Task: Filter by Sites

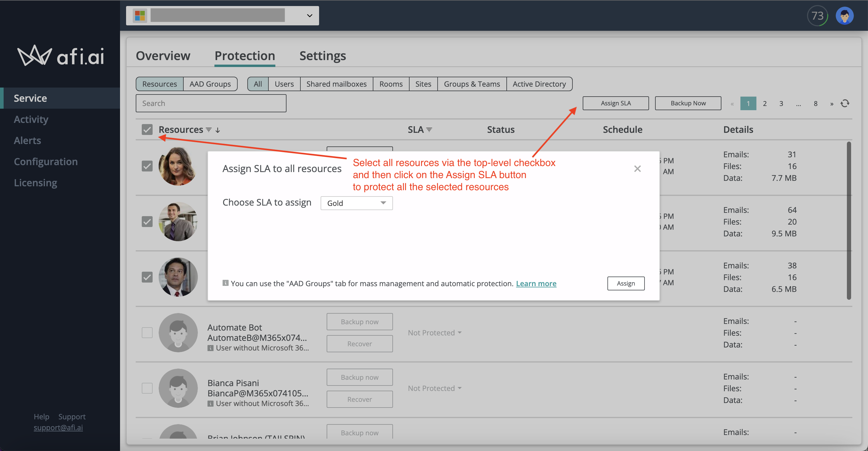Action: click(x=423, y=84)
